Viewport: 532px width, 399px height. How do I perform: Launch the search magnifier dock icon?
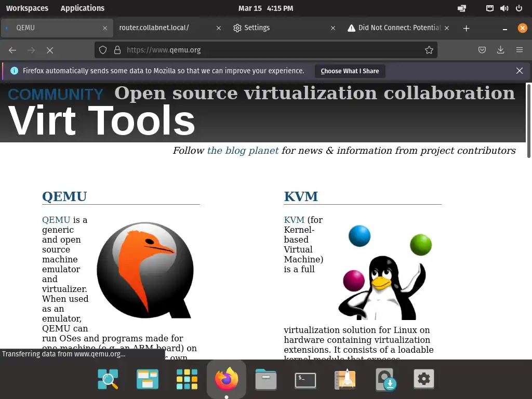[x=108, y=379]
